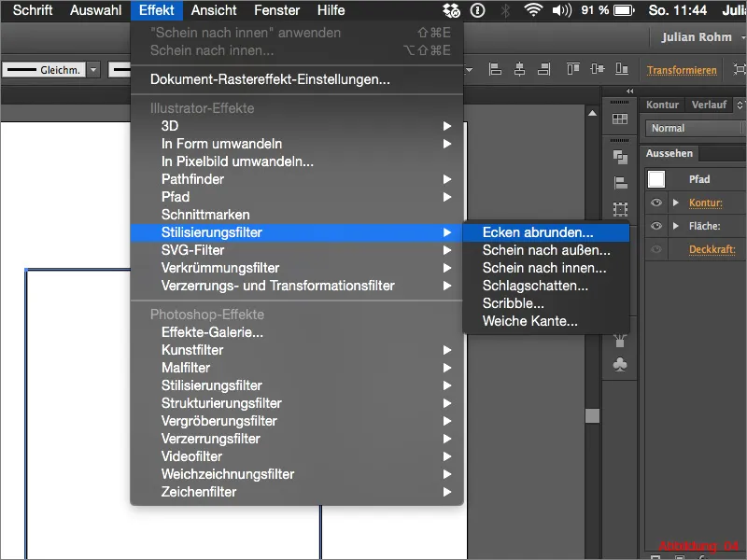
Task: Open the Align panel icon in dock
Action: click(x=620, y=183)
